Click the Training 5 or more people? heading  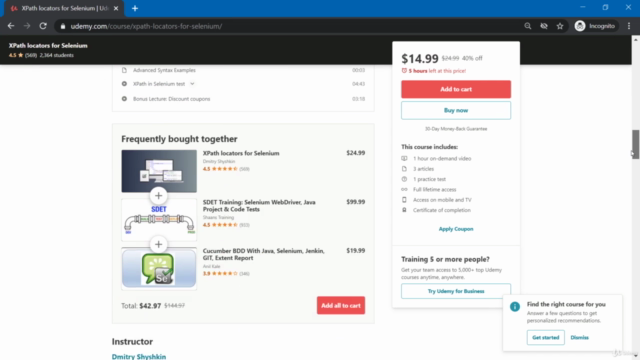point(445,259)
